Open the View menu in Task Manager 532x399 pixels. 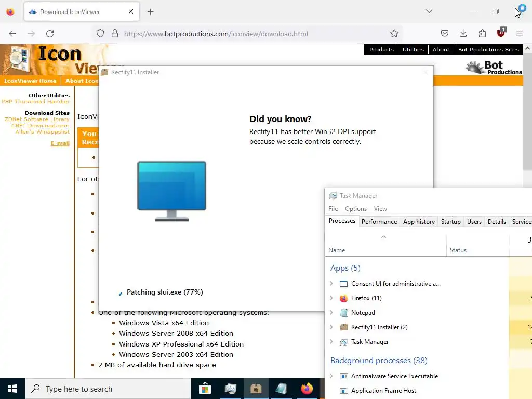point(380,209)
